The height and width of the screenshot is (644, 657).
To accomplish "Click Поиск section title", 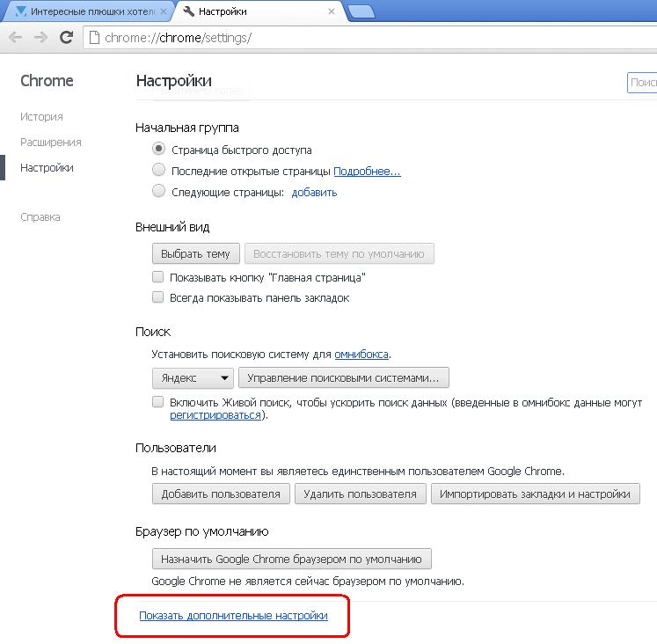I will coord(153,332).
